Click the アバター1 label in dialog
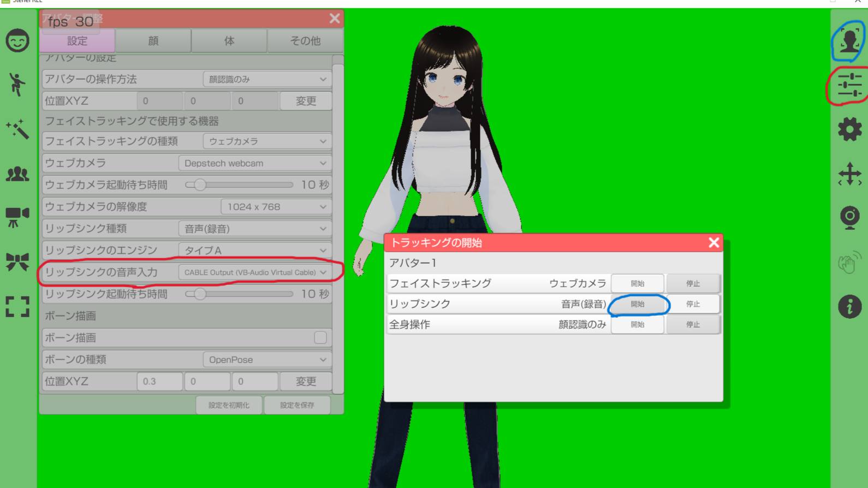The width and height of the screenshot is (868, 488). [x=413, y=263]
